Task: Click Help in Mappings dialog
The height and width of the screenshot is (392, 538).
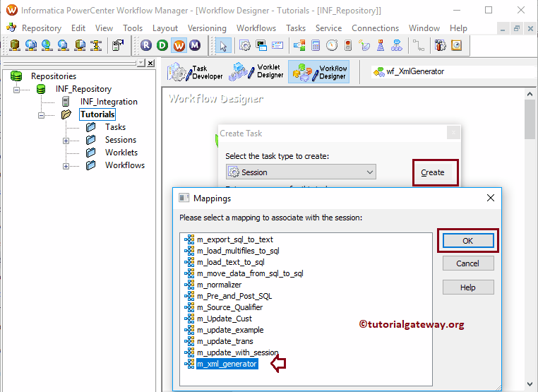Action: tap(468, 287)
